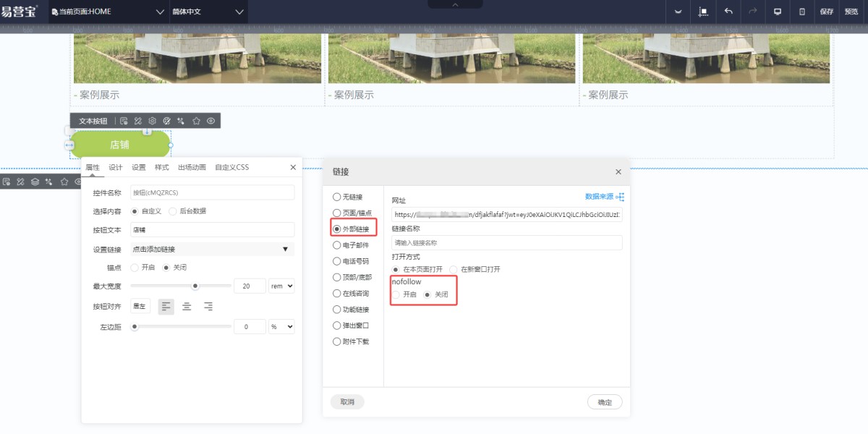Select the 无链接 radio option
Screen dimensions: 868x434
pos(336,197)
